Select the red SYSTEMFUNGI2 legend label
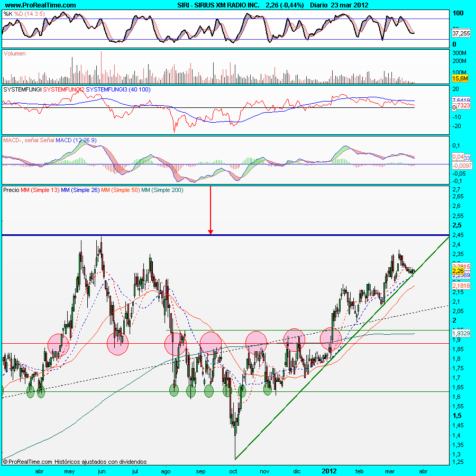The width and height of the screenshot is (476, 476). coord(63,89)
